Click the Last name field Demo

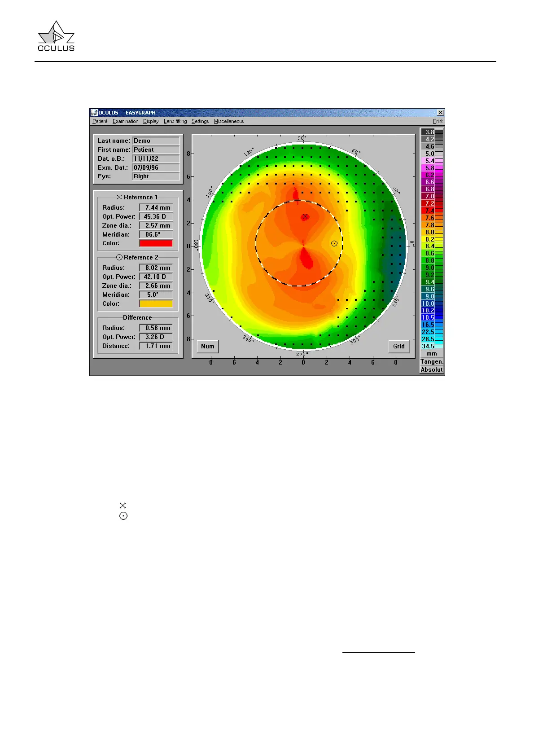[x=156, y=141]
